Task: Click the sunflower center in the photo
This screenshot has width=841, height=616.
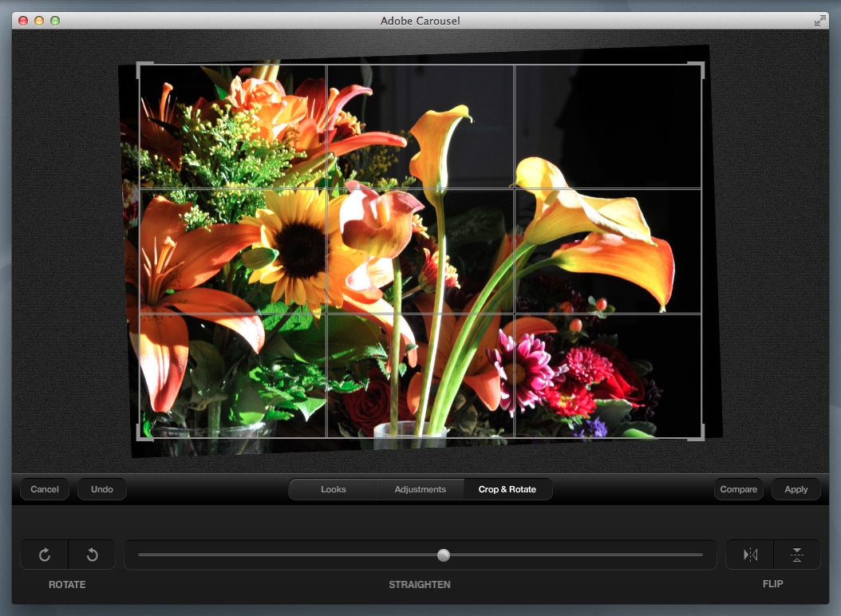Action: coord(302,250)
